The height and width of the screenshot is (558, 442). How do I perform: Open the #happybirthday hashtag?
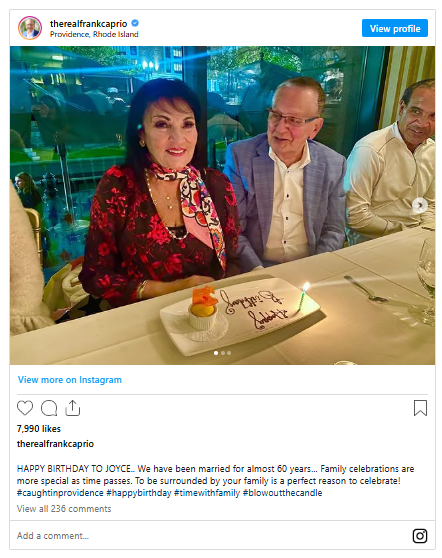tap(139, 493)
